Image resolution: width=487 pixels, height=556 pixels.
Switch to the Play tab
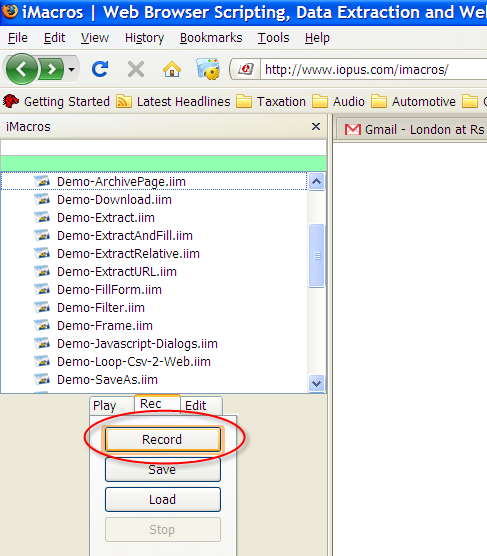[105, 405]
